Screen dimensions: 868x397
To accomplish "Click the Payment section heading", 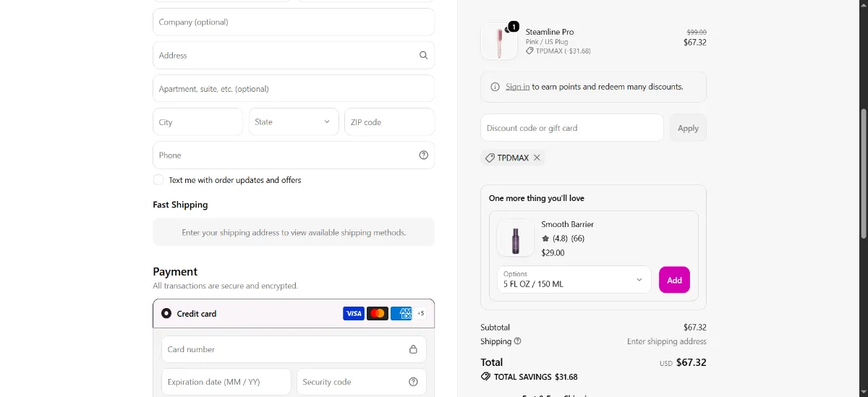I will coord(175,272).
